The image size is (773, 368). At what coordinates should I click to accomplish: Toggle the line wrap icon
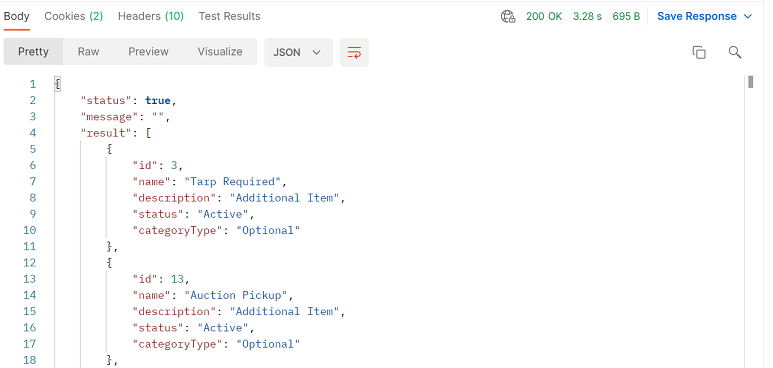coord(354,52)
